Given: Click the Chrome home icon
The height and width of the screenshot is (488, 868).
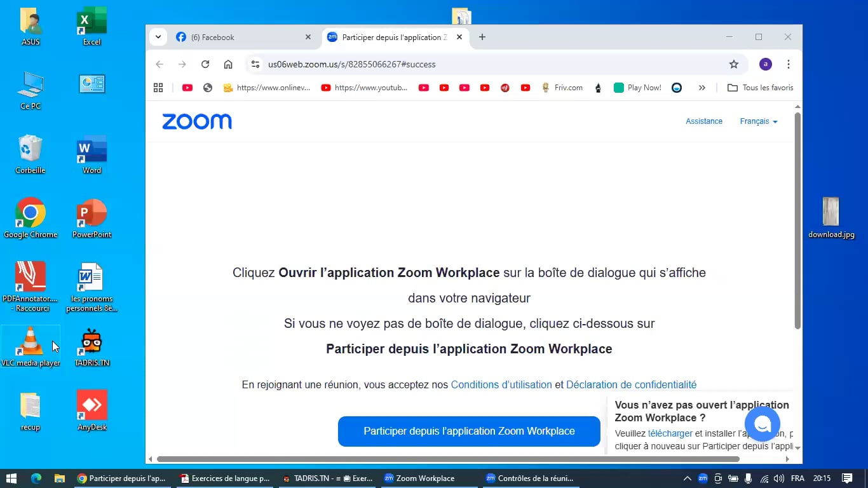Looking at the screenshot, I should (x=228, y=64).
